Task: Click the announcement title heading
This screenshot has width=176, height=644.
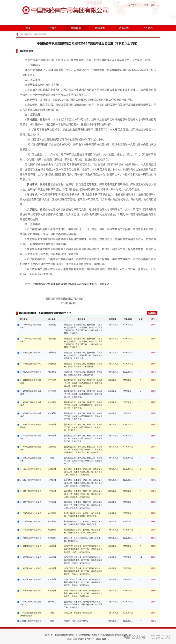Action: 88,44
